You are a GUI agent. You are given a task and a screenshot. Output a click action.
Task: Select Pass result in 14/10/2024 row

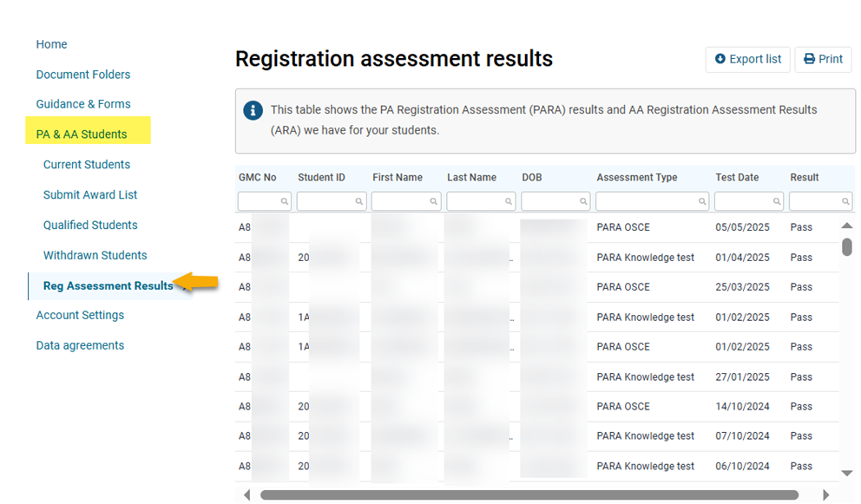point(801,407)
